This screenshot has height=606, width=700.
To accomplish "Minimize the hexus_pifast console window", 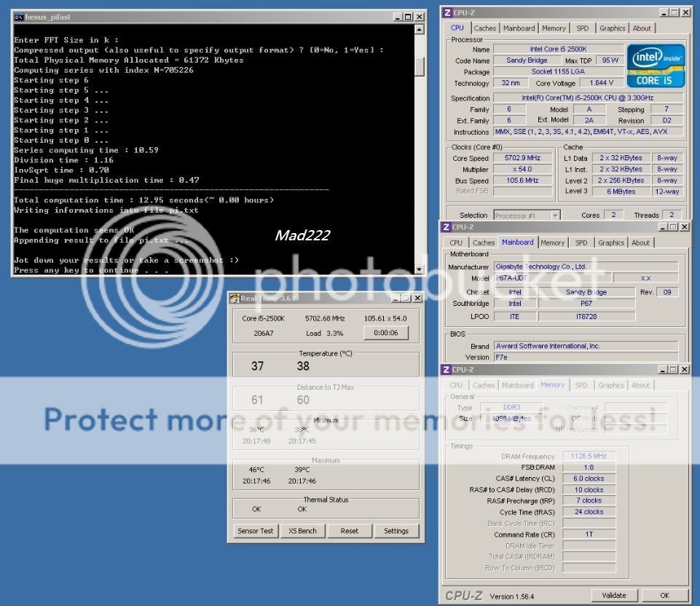I will tap(398, 16).
